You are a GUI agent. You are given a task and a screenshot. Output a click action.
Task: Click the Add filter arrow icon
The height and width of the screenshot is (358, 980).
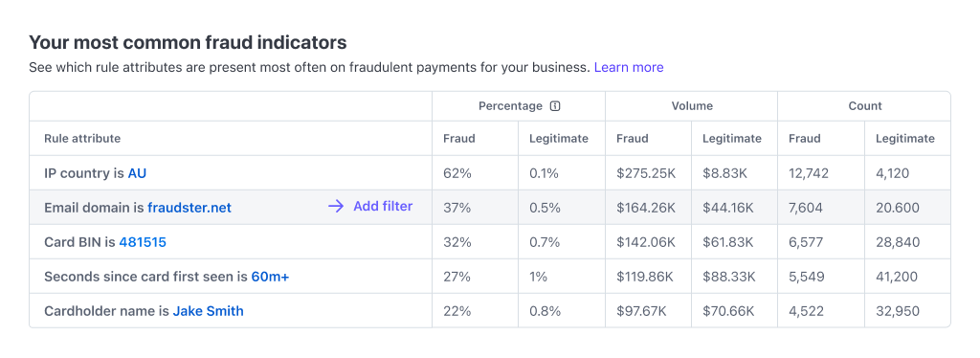(336, 206)
